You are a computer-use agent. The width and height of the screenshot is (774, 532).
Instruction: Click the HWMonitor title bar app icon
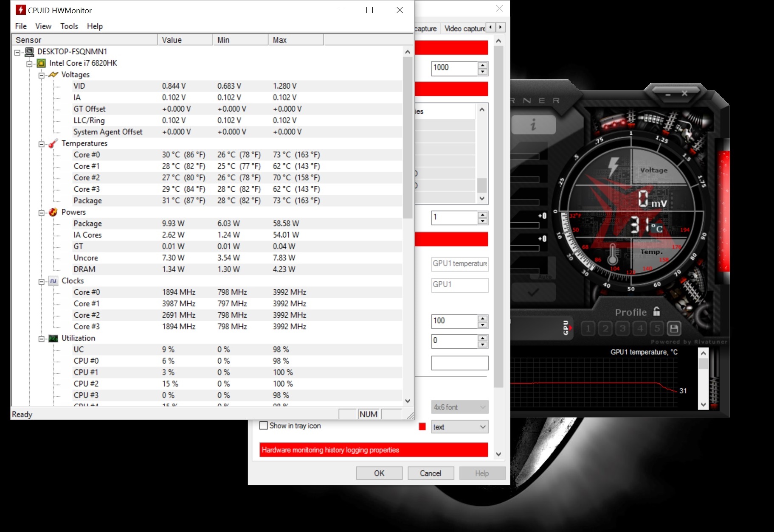pos(20,10)
